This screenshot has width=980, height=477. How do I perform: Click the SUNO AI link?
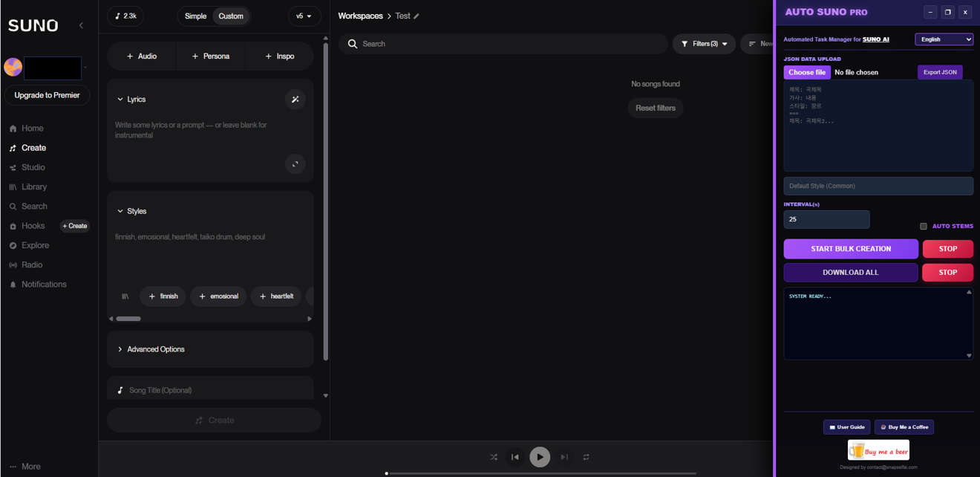click(x=875, y=39)
